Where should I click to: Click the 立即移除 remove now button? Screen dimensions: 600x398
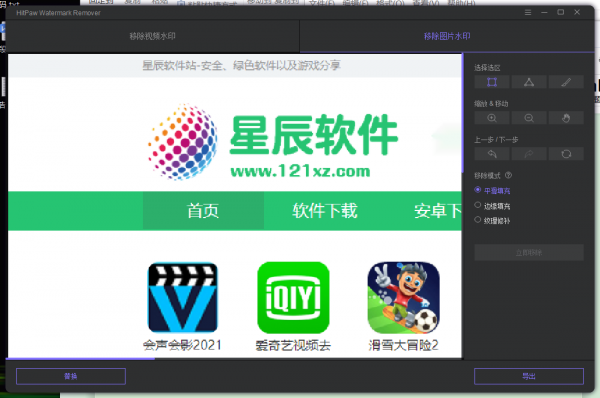[x=529, y=253]
